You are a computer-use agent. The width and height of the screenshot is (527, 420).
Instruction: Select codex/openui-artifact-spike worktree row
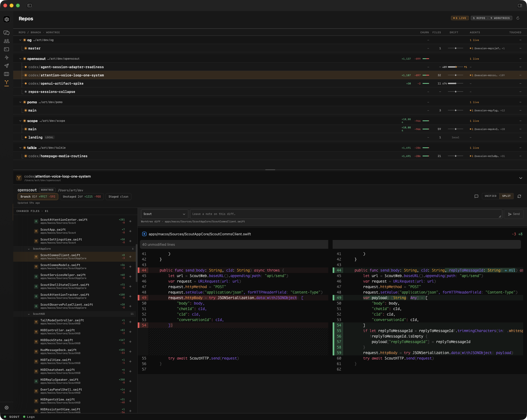pyautogui.click(x=270, y=84)
